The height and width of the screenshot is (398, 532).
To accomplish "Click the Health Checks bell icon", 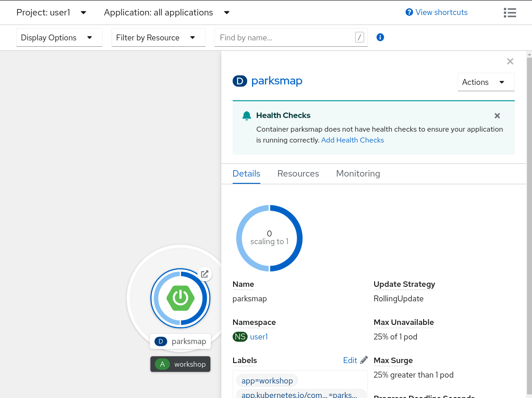I will click(246, 115).
